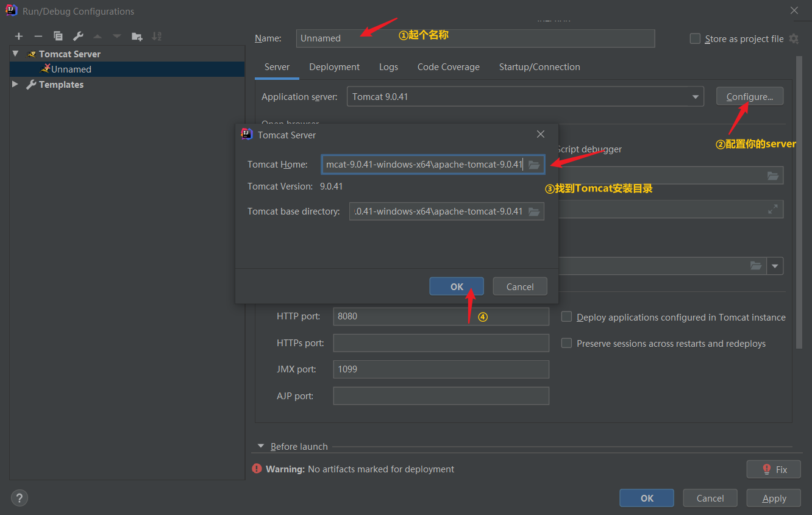Click the empty HTTPs port field
Image resolution: width=812 pixels, height=515 pixels.
pos(441,343)
